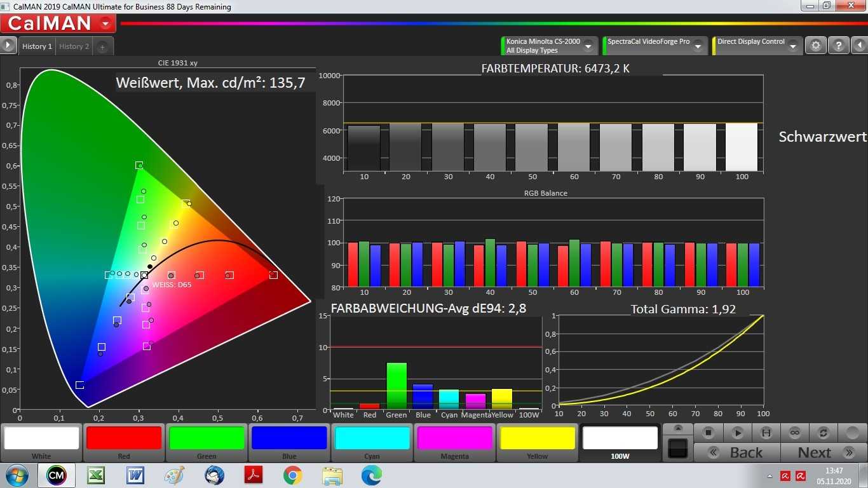This screenshot has width=868, height=488.
Task: Open help with the question mark icon
Action: point(838,46)
